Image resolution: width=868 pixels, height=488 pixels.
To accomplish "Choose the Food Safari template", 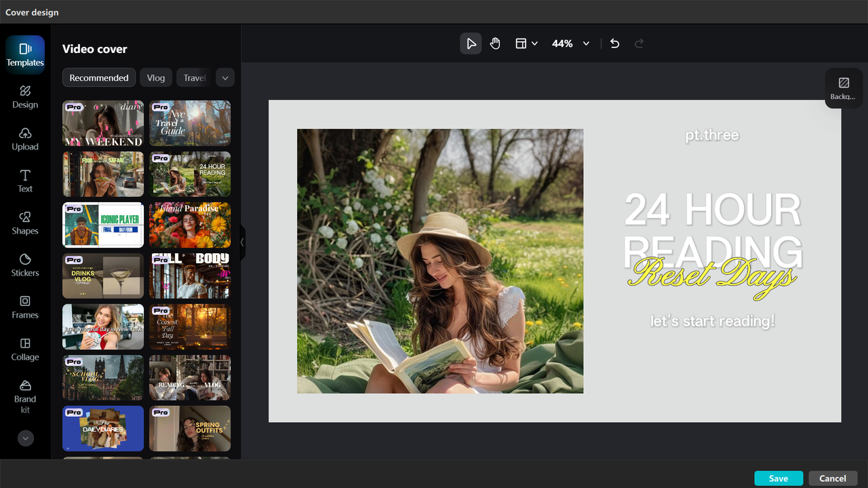I will point(103,174).
